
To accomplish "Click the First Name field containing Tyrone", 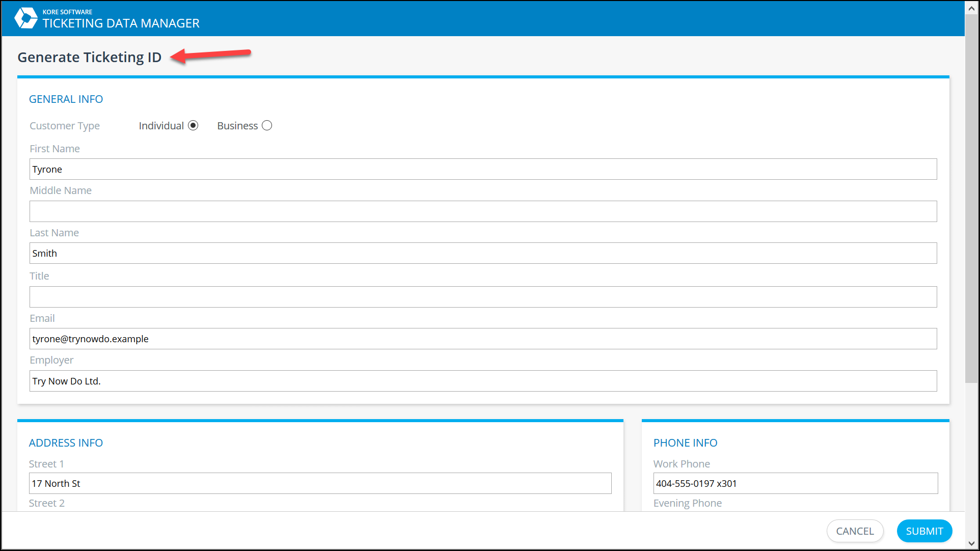I will (x=483, y=169).
